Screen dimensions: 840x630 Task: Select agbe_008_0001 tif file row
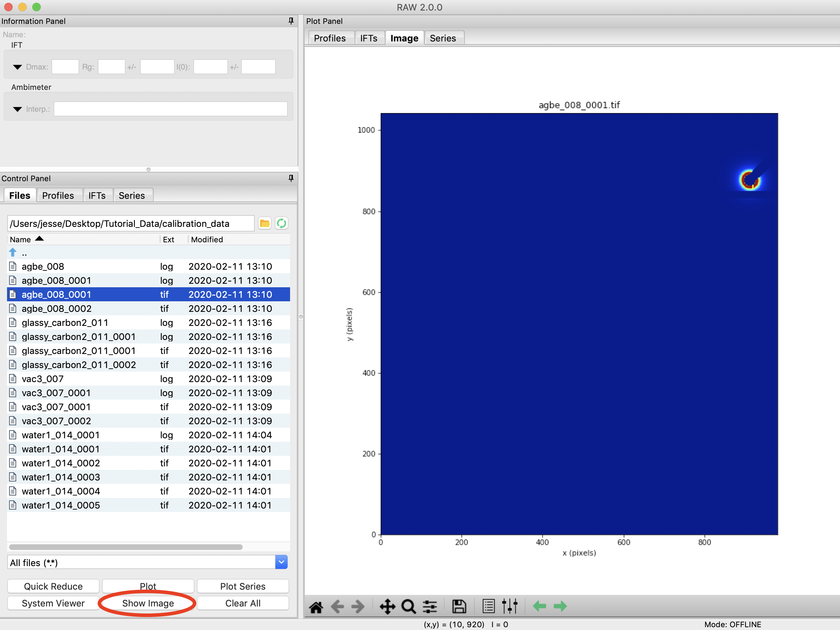click(149, 294)
